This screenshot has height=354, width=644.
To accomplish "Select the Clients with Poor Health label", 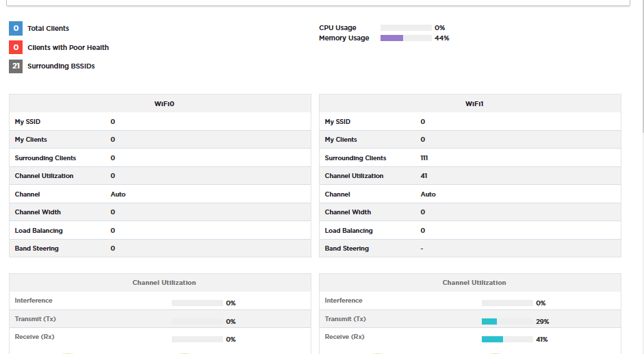I will pos(68,47).
